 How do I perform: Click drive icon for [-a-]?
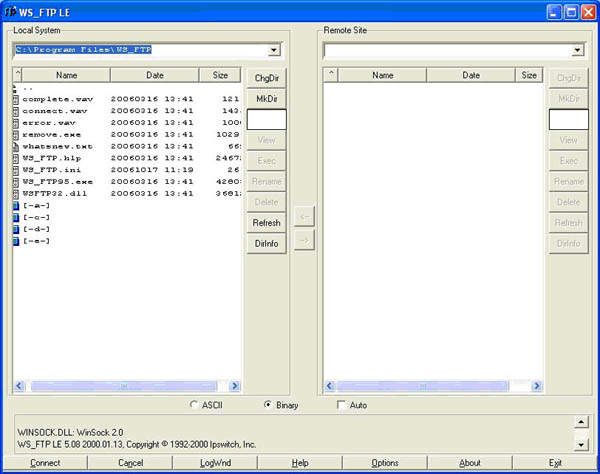click(16, 206)
